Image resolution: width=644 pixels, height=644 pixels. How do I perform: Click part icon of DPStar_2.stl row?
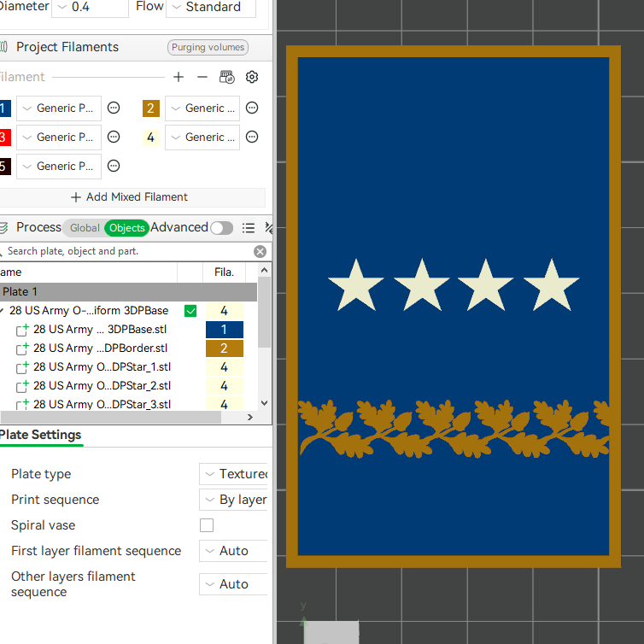[22, 386]
